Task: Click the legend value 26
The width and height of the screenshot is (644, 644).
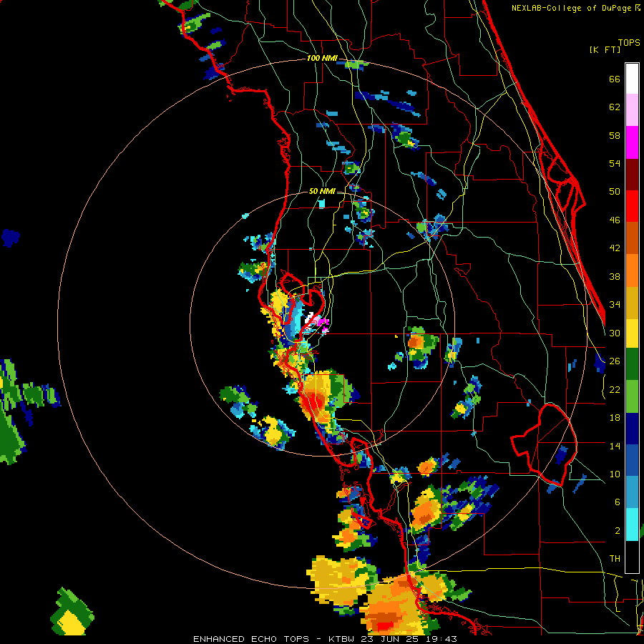Action: [615, 361]
